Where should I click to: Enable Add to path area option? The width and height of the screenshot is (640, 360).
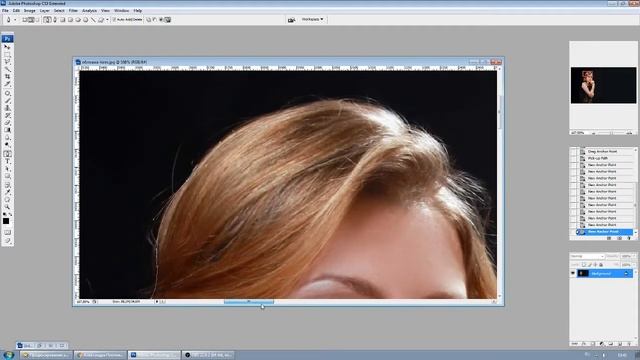pyautogui.click(x=149, y=20)
